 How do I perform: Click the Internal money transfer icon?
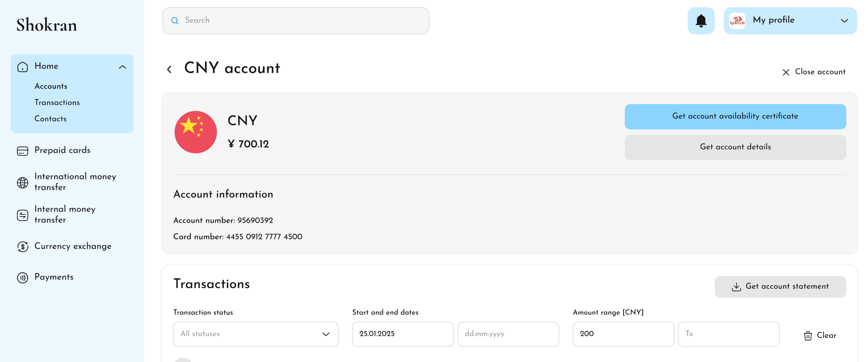click(23, 215)
